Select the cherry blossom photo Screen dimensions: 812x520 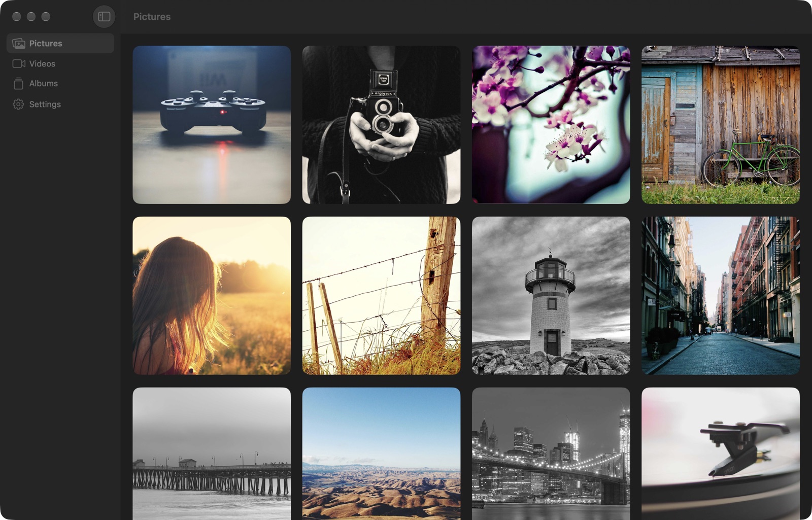point(551,125)
